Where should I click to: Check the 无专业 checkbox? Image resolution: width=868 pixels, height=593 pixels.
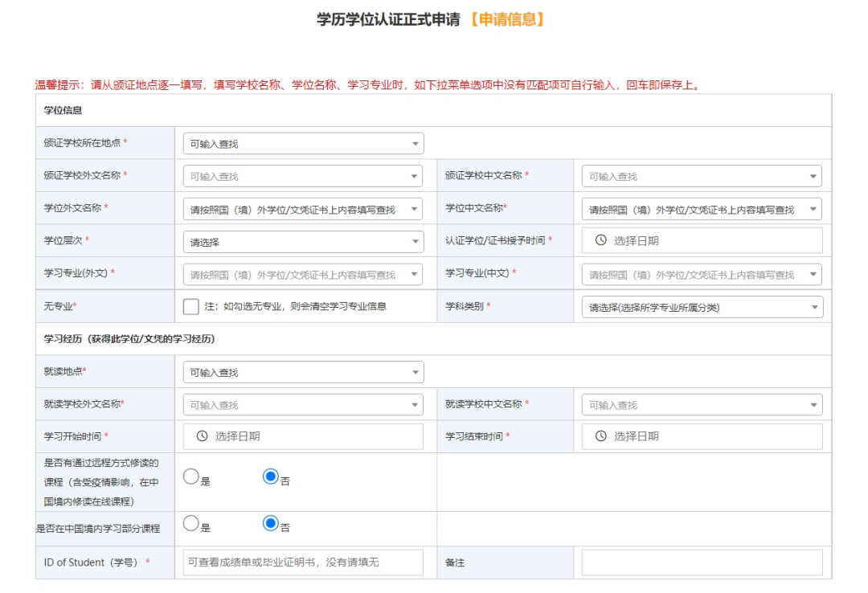tap(191, 306)
